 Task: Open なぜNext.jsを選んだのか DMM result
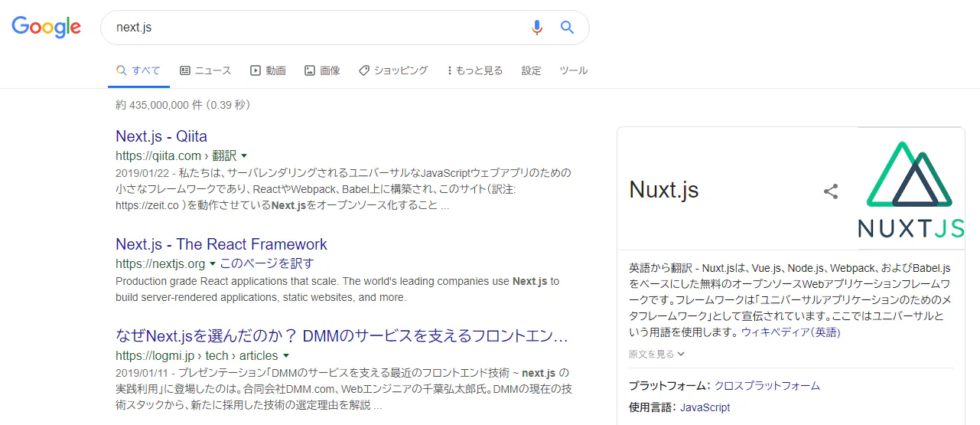coord(342,336)
